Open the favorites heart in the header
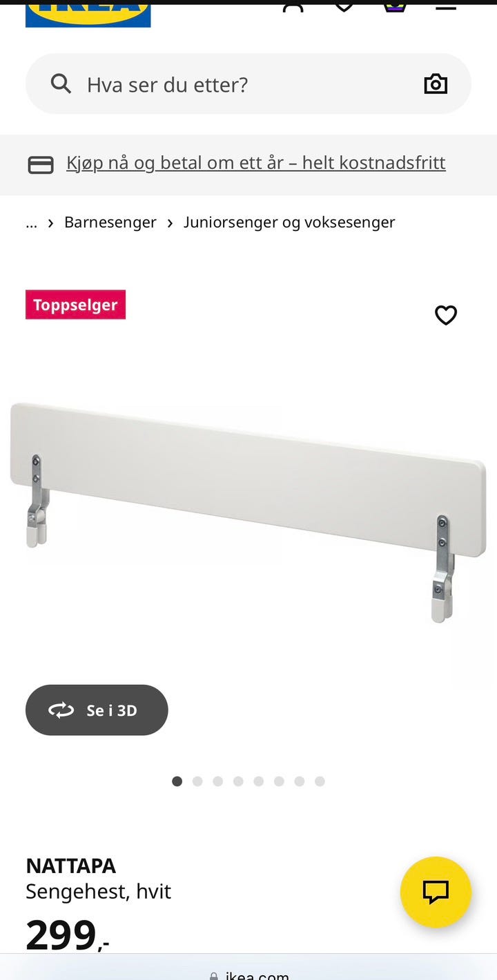The height and width of the screenshot is (980, 497). (344, 8)
